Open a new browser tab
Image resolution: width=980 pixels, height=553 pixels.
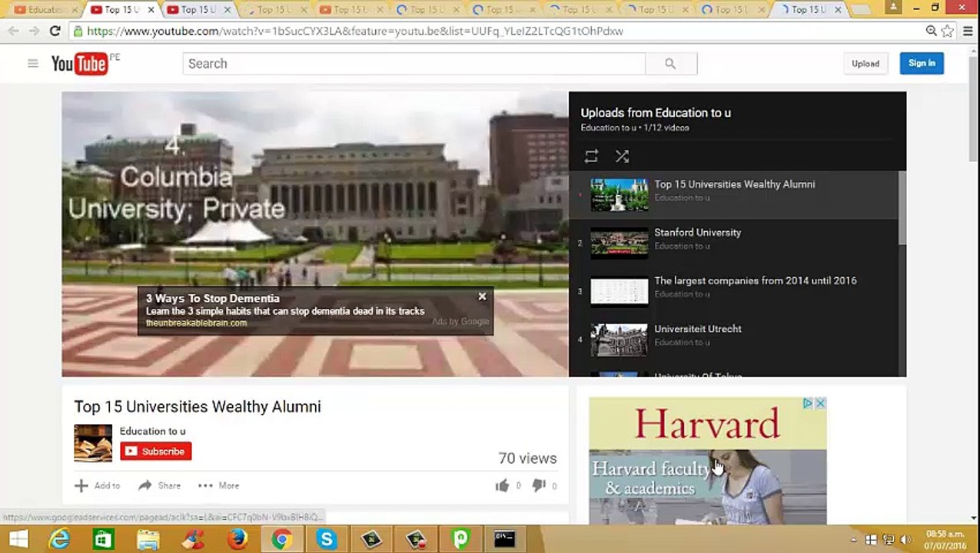coord(861,10)
